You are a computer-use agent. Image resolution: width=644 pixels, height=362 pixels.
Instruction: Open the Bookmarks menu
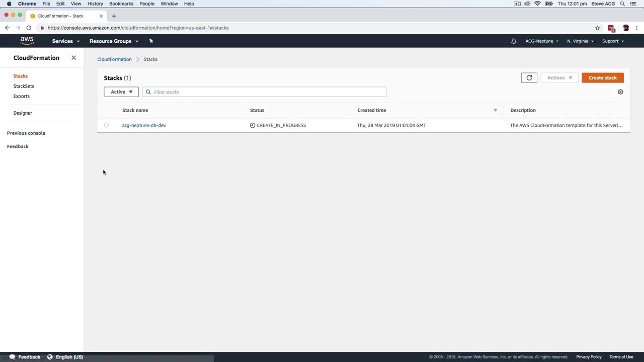[121, 4]
